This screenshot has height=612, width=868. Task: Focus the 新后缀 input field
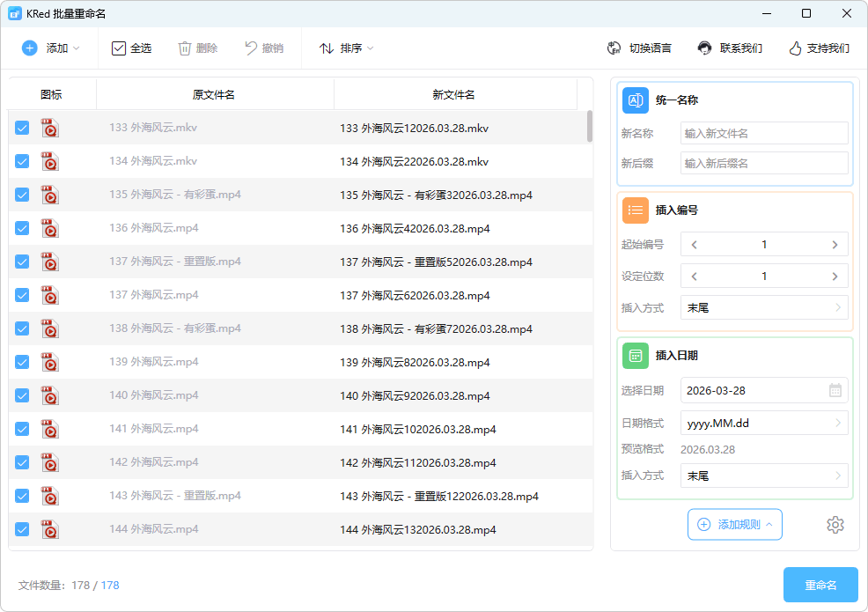[x=764, y=164]
